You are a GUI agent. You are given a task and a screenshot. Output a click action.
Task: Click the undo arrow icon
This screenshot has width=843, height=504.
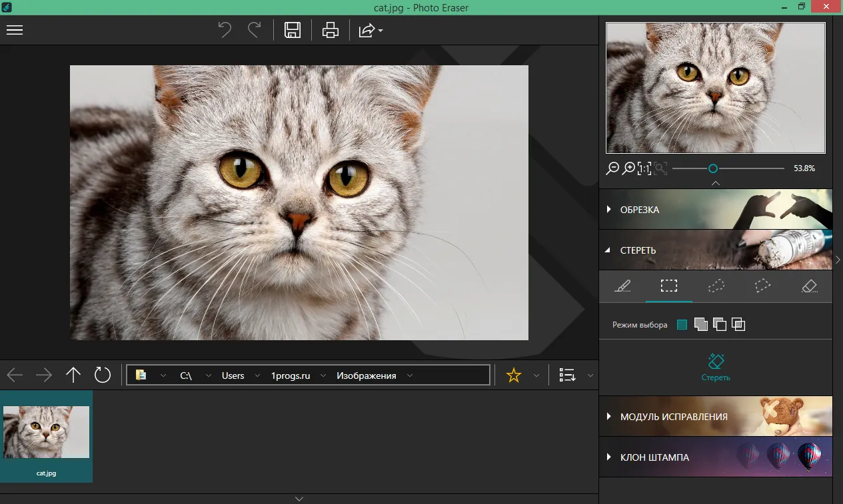pyautogui.click(x=225, y=30)
